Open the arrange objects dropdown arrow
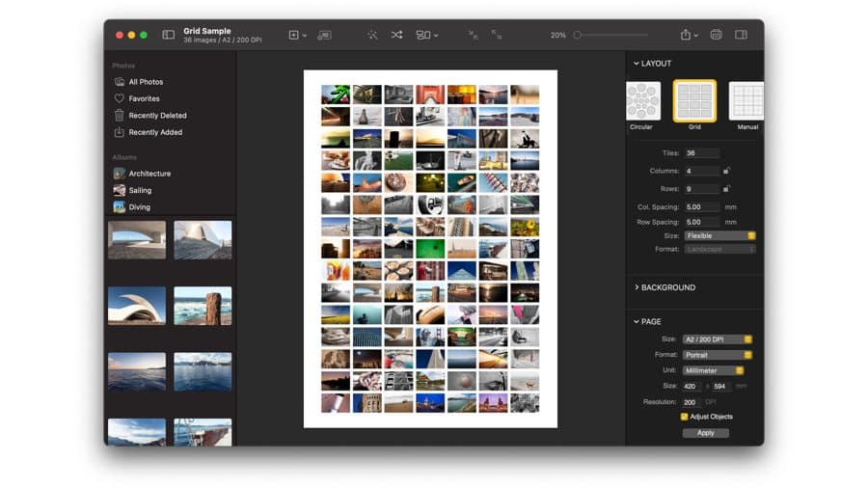 [x=436, y=36]
